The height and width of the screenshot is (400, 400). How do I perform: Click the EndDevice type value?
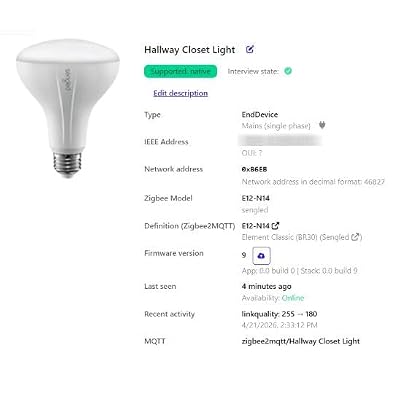[260, 115]
